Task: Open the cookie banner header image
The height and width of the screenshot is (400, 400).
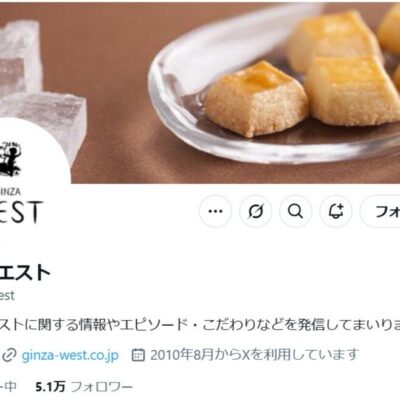Action: [200, 93]
